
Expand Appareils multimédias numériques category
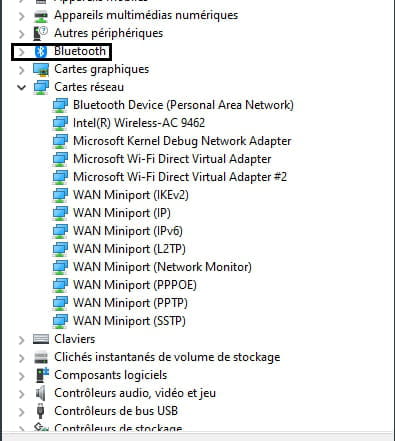point(21,16)
